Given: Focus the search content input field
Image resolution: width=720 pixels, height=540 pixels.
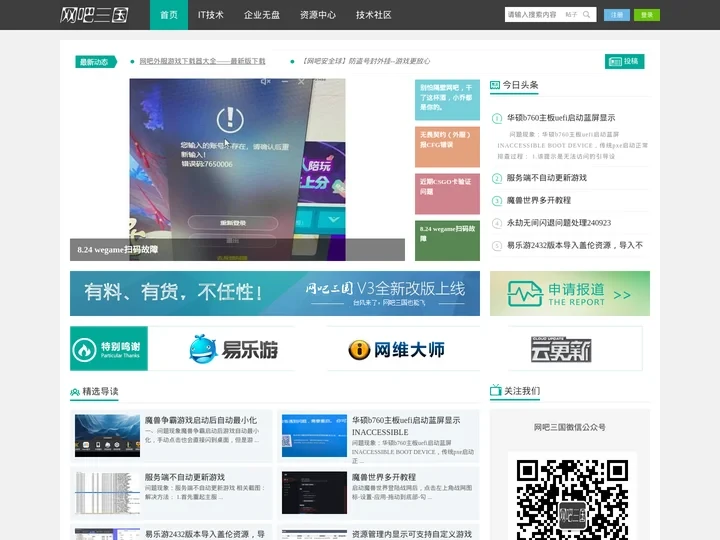Looking at the screenshot, I should (x=534, y=15).
